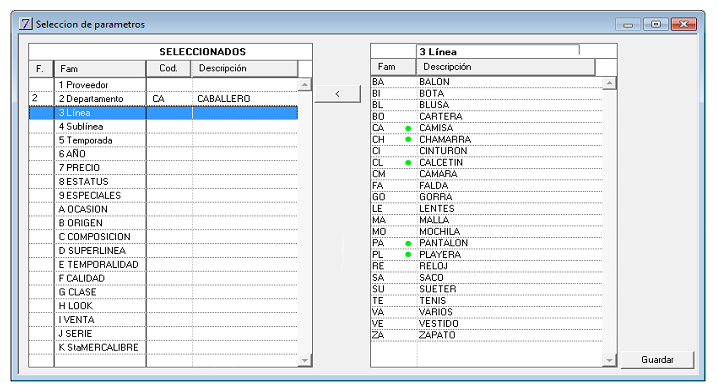
Task: Click the CABALLERO description cell
Action: click(245, 99)
